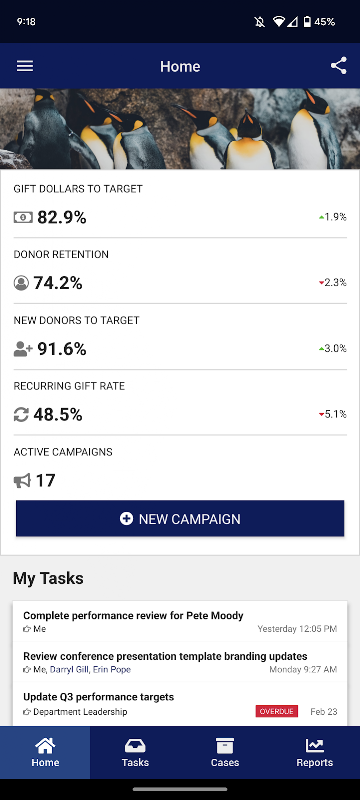The image size is (360, 800).
Task: Open Erin Pope's profile link
Action: [x=112, y=669]
